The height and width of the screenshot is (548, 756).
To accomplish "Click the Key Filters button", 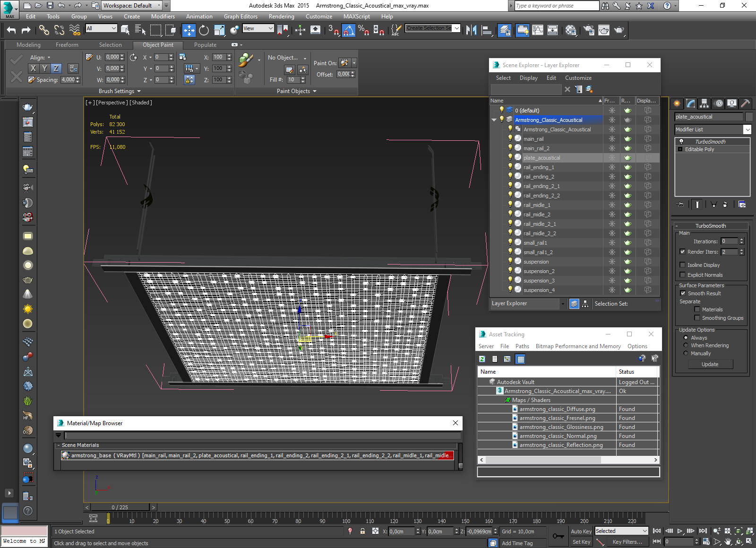I will [x=627, y=542].
